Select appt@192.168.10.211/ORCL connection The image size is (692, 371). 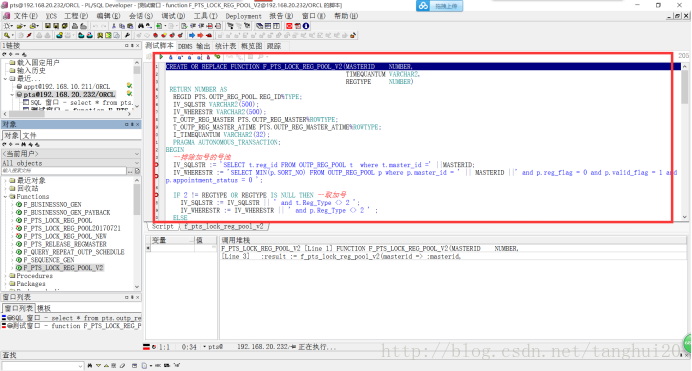coord(67,86)
